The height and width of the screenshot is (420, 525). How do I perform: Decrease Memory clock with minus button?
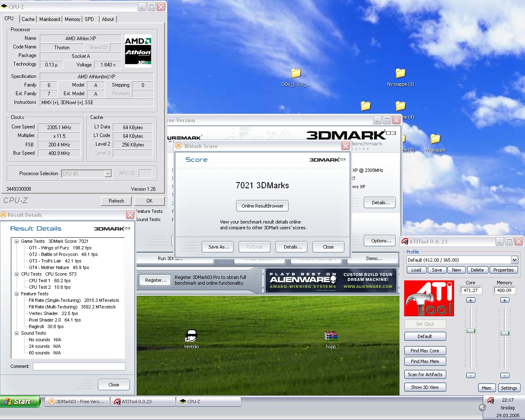click(505, 375)
